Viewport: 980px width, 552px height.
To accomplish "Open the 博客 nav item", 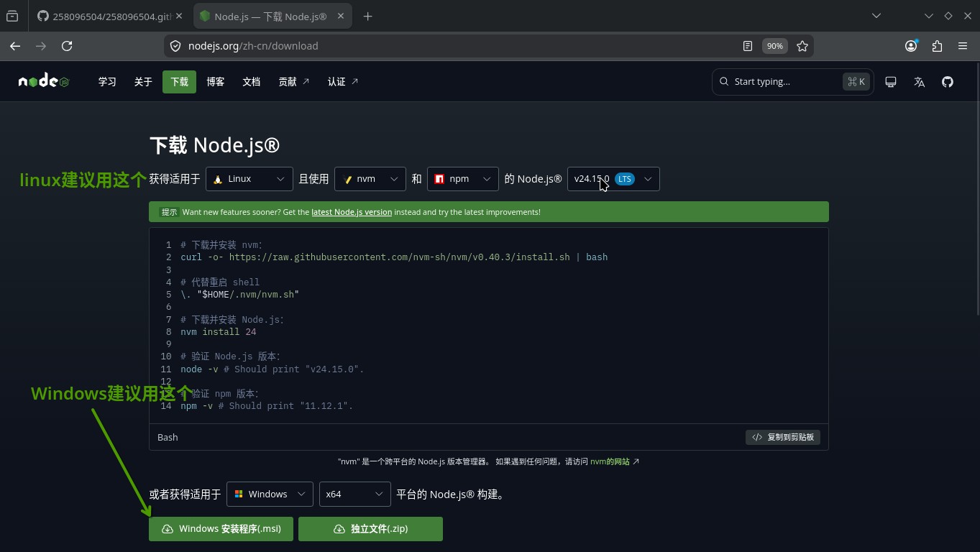I will (215, 82).
